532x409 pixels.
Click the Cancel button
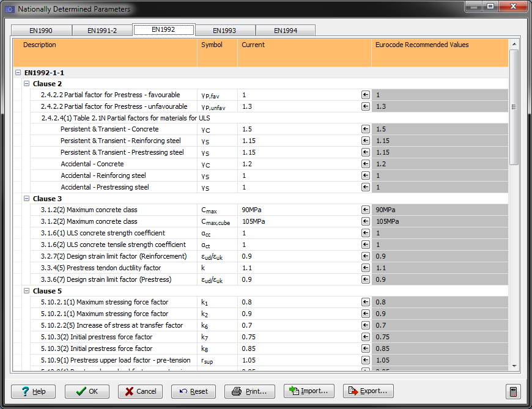[x=140, y=391]
